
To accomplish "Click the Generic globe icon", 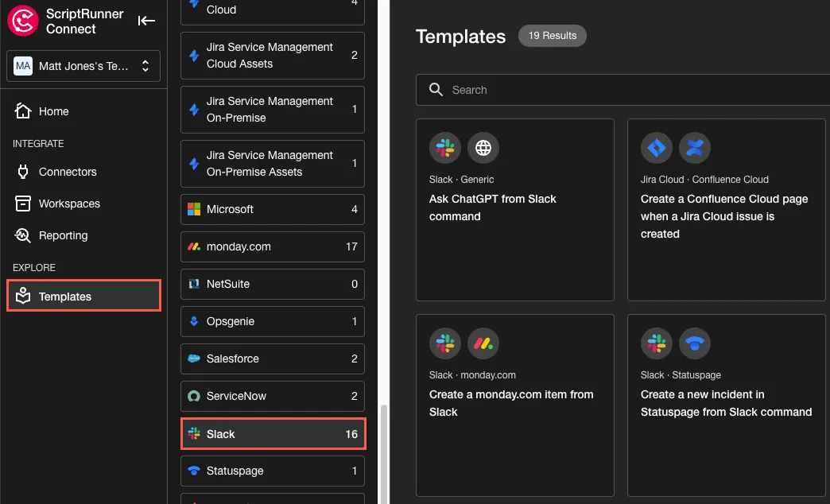I will [x=483, y=148].
